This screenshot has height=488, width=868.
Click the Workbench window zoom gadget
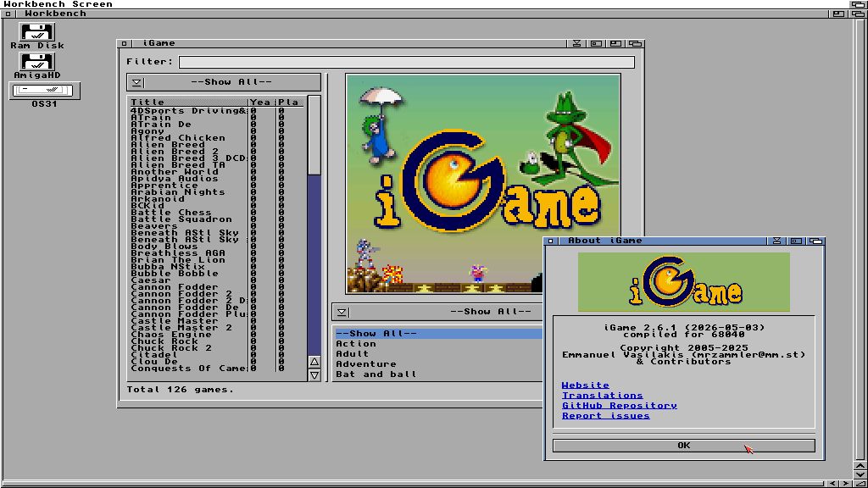pos(838,14)
